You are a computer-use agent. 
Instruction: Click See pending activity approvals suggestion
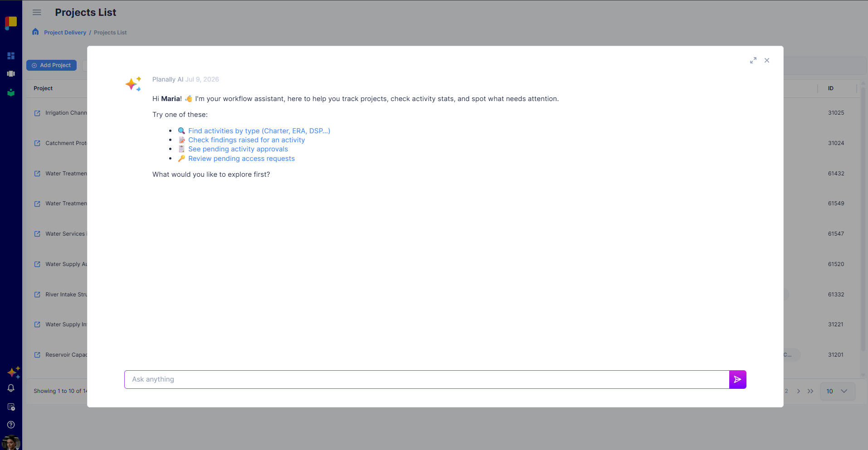[x=238, y=149]
